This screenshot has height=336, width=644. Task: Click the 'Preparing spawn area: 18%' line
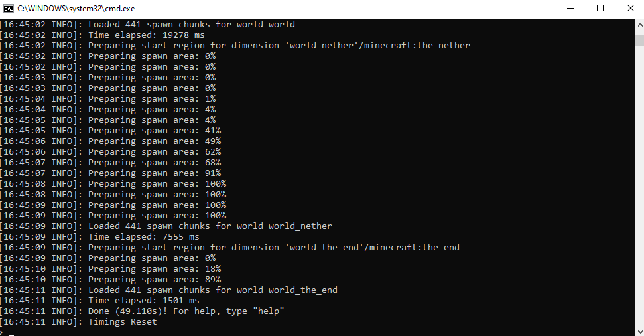coord(111,268)
